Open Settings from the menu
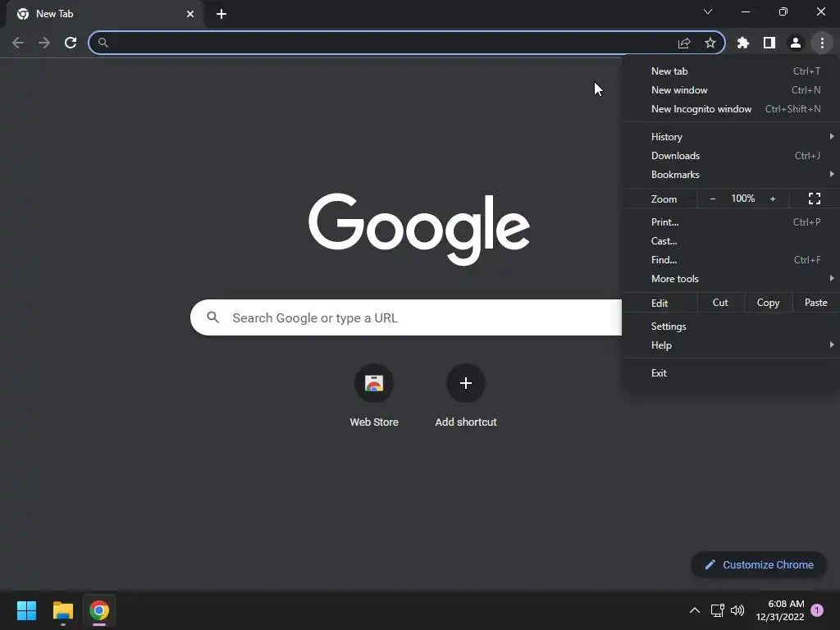This screenshot has height=630, width=840. click(731, 326)
